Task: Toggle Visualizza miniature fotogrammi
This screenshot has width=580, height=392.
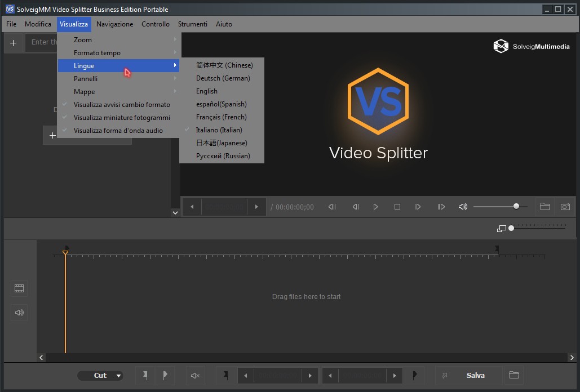Action: tap(118, 117)
